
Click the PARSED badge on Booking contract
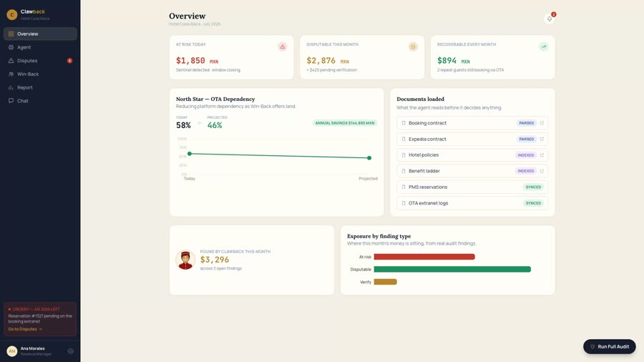point(526,123)
